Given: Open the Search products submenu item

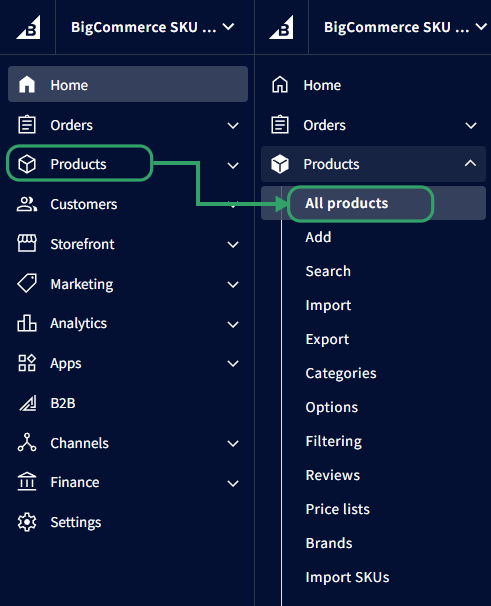Looking at the screenshot, I should [x=328, y=271].
